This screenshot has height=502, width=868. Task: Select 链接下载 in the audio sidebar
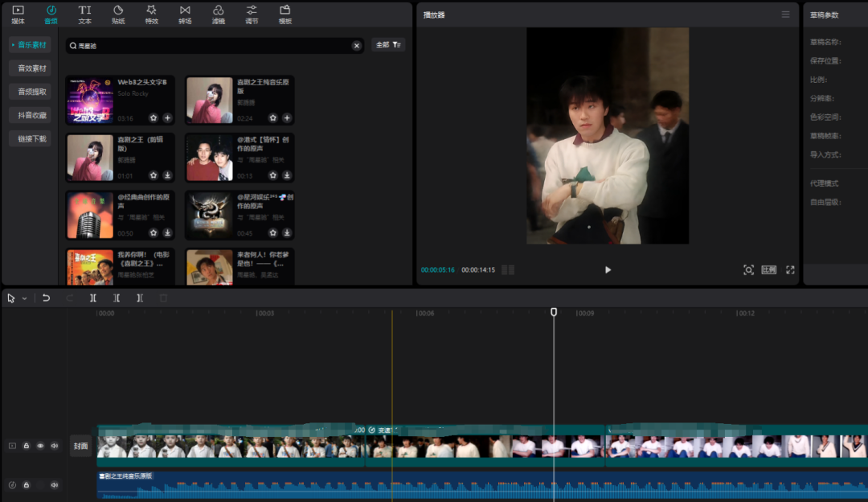30,138
